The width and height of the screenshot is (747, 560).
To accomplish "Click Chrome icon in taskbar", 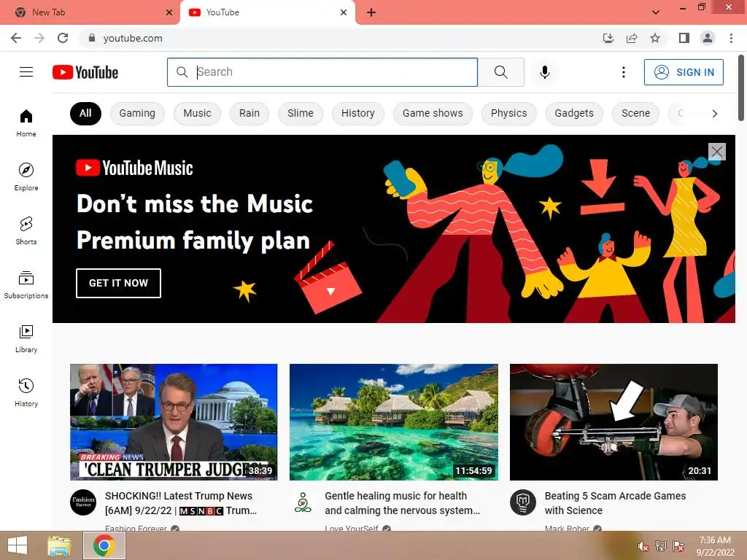I will point(104,545).
